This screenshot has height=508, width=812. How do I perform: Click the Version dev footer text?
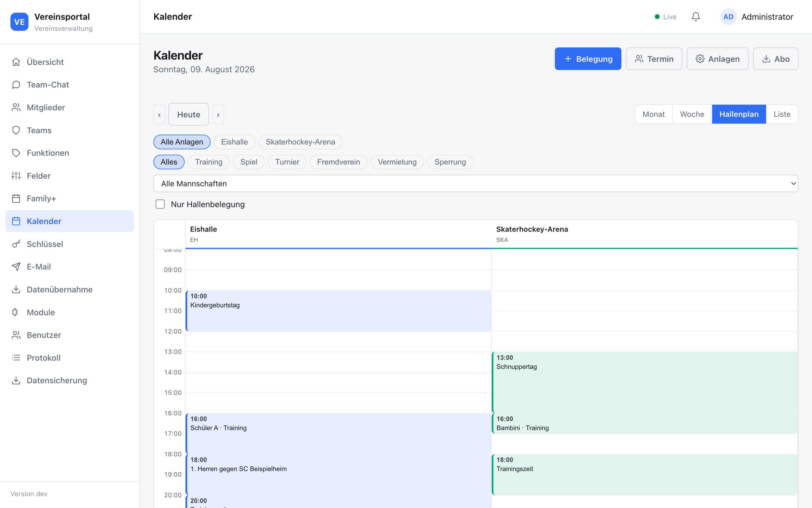click(x=29, y=494)
